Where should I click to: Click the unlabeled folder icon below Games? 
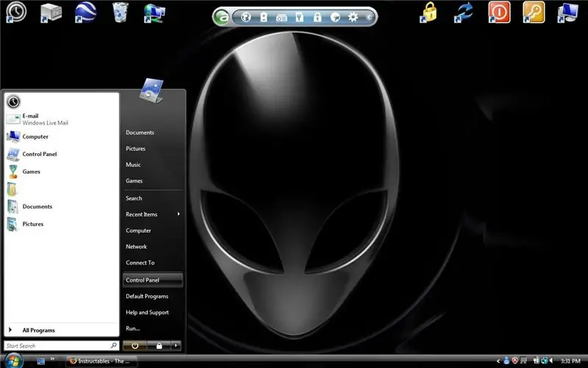[12, 189]
